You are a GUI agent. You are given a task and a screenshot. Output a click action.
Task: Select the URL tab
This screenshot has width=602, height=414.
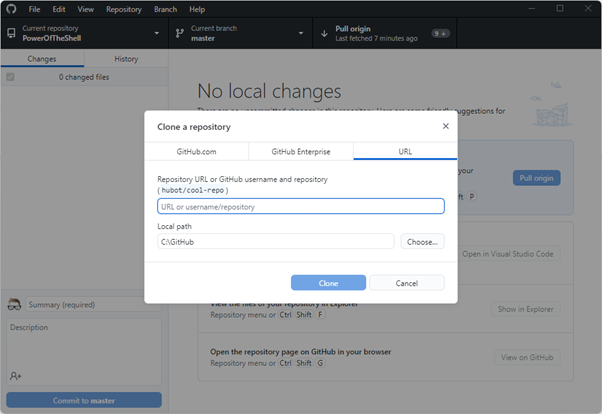405,151
